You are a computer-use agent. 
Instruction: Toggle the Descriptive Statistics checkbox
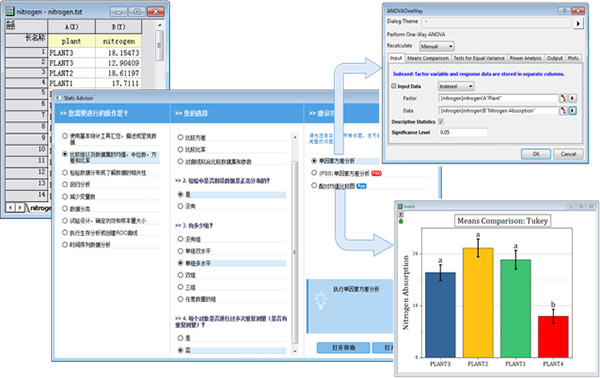coord(441,122)
